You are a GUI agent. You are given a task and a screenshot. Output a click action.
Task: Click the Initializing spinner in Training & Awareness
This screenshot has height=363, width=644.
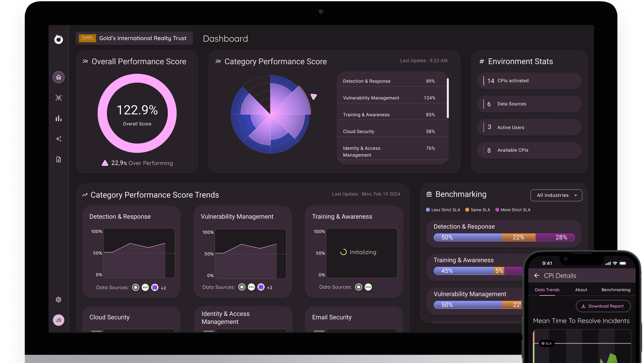coord(343,252)
